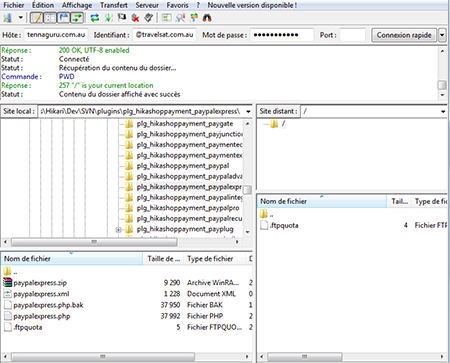Cancel the current operation icon

122,18
